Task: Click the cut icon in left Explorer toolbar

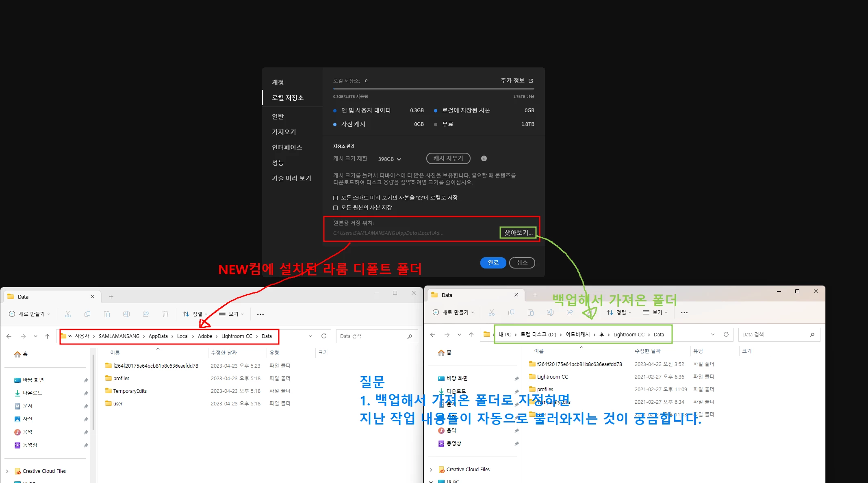Action: (68, 314)
